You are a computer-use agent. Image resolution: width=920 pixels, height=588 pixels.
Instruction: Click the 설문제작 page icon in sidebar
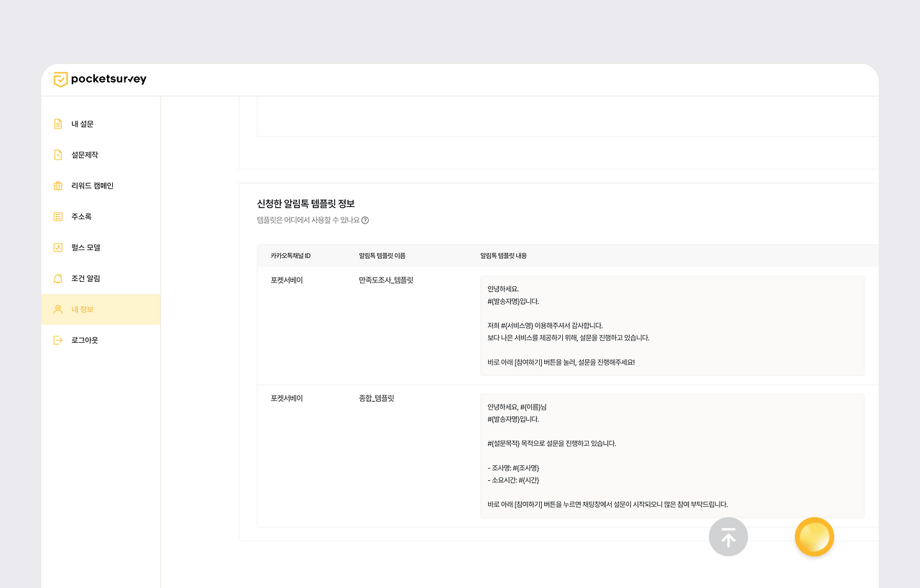click(x=58, y=155)
